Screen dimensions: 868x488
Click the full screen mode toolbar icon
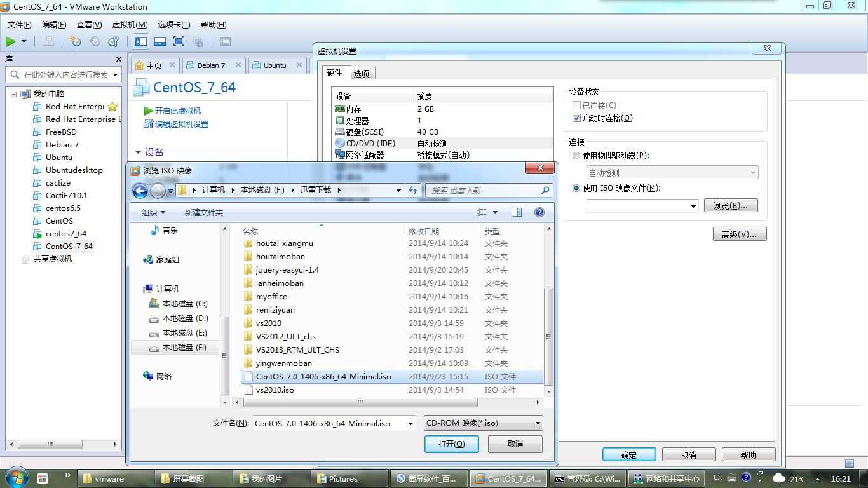point(179,41)
